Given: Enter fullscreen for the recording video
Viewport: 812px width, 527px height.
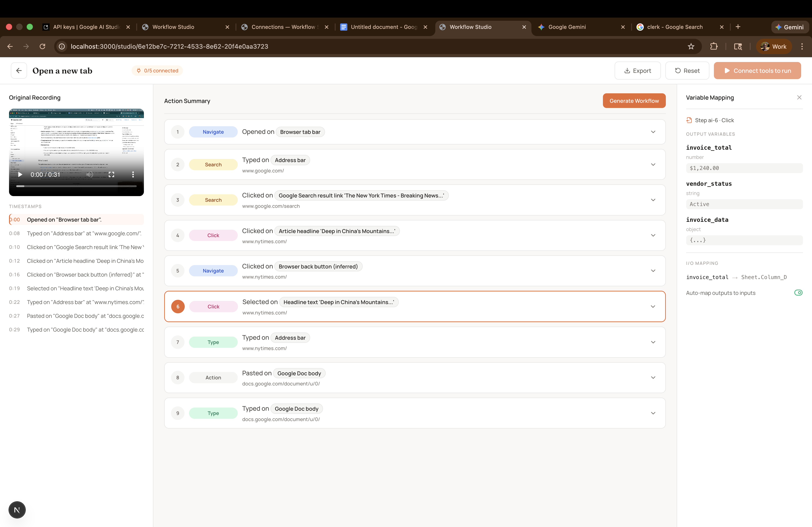Looking at the screenshot, I should point(111,174).
